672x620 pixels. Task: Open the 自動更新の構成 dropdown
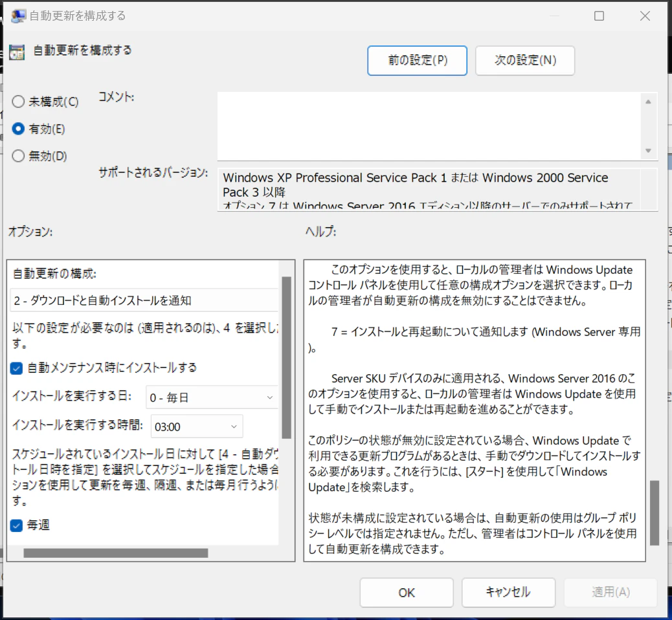pos(144,300)
